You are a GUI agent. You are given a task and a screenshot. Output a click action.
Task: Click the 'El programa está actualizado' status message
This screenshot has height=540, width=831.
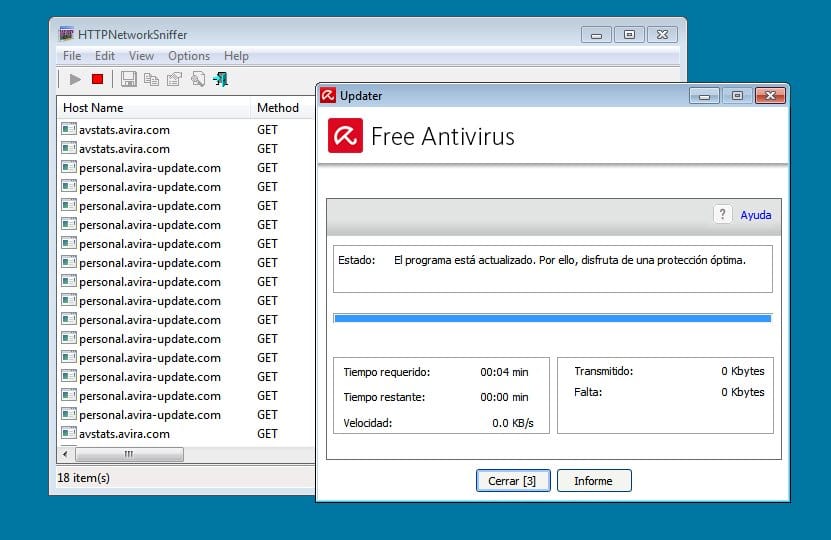tap(570, 260)
